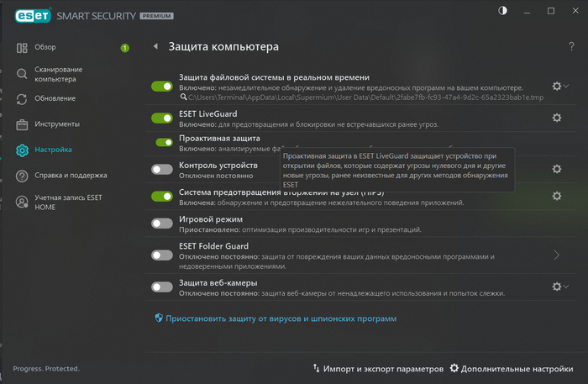This screenshot has height=384, width=588.
Task: Go to Сканирование компьютера in sidebar
Action: pos(59,74)
